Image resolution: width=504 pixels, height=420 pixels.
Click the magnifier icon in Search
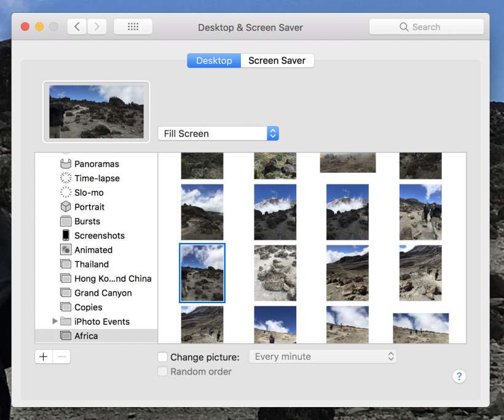click(x=404, y=26)
